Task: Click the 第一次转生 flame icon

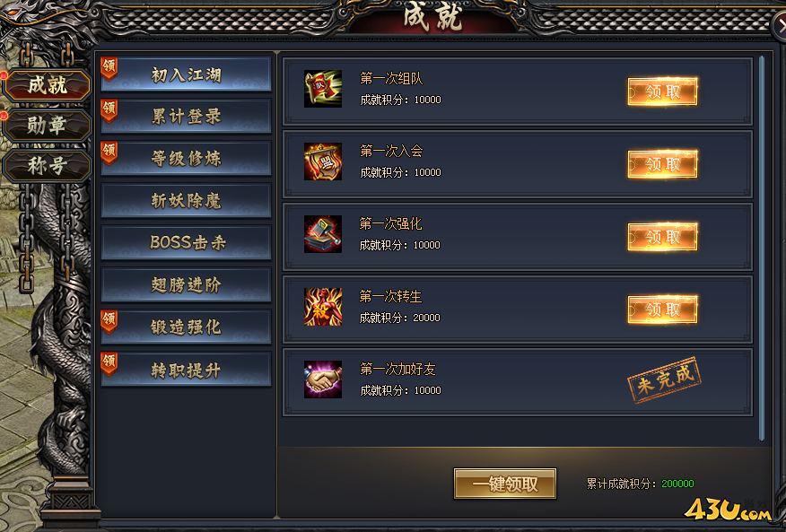Action: [323, 307]
